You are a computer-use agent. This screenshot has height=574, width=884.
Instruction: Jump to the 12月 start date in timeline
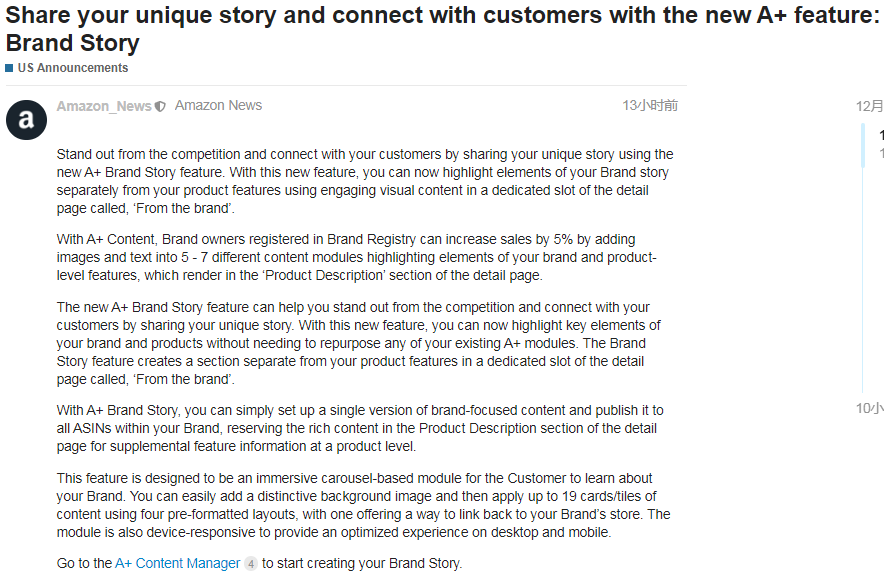869,105
